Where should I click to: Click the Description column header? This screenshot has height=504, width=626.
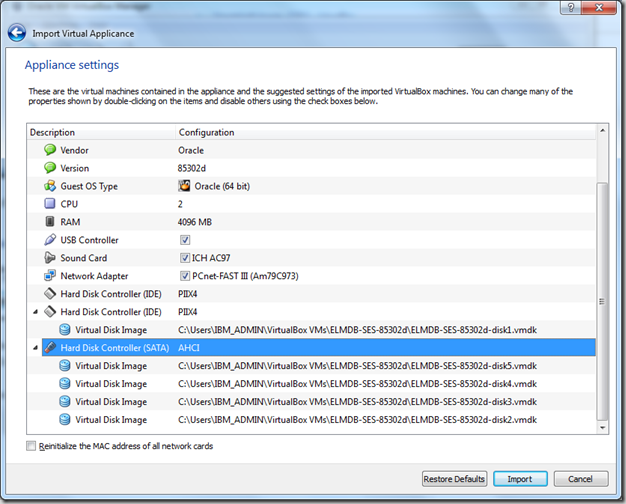tap(101, 132)
